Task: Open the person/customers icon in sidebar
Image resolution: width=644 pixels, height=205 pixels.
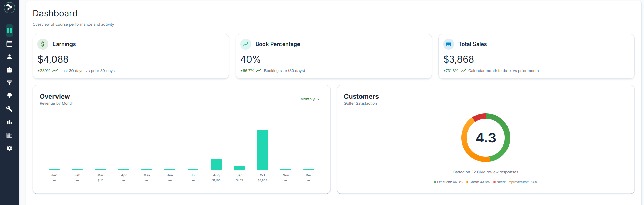Action: point(10,57)
